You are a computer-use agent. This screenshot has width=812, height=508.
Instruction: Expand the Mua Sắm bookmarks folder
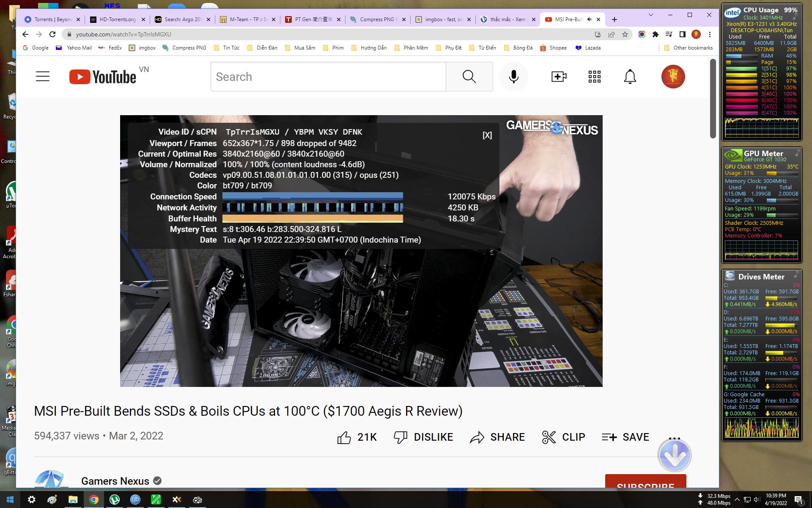pyautogui.click(x=300, y=48)
